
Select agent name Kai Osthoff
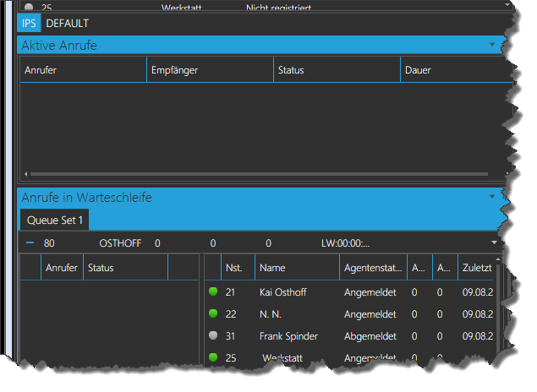(x=283, y=292)
